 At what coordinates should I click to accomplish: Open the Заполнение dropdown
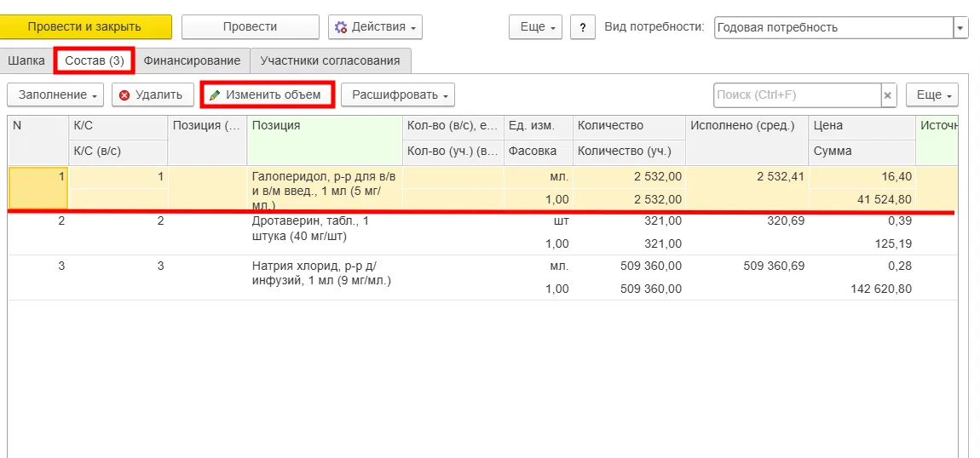pos(56,95)
